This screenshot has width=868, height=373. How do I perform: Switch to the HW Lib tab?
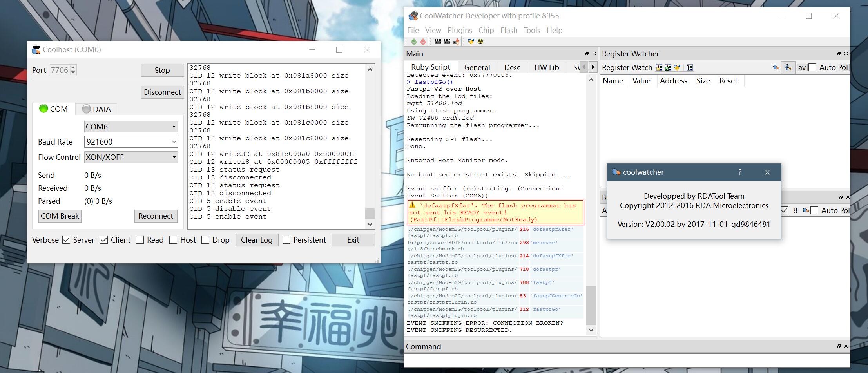546,67
